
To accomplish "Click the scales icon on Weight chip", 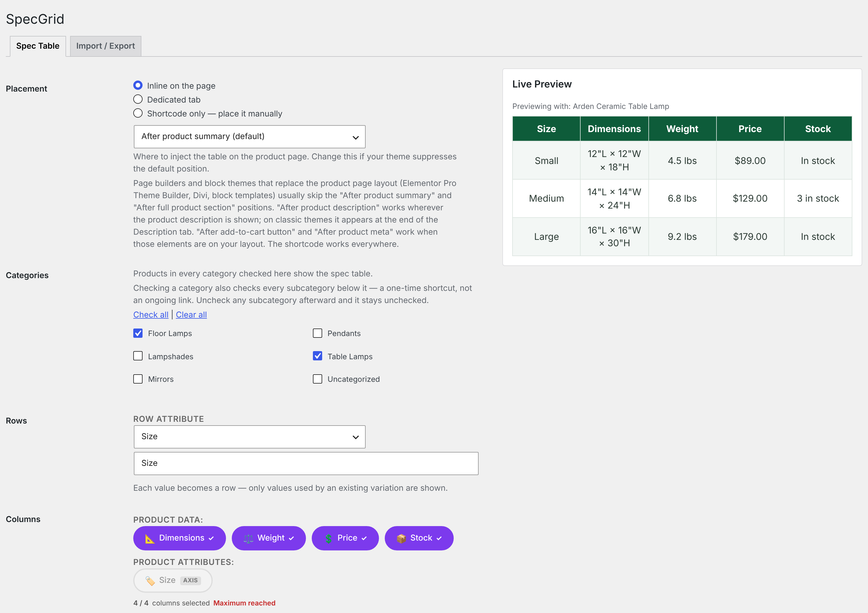I will 248,539.
